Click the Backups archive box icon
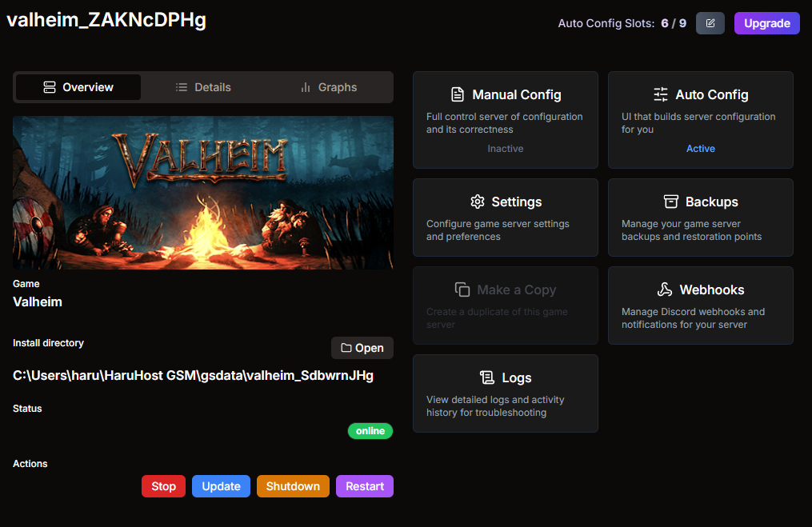The height and width of the screenshot is (527, 812). click(x=670, y=202)
